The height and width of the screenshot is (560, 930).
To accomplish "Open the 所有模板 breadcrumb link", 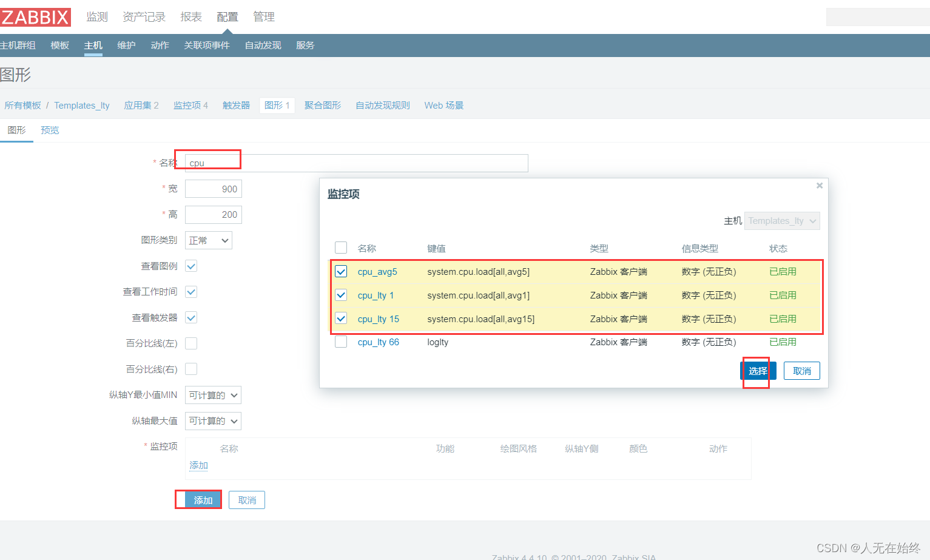I will pos(23,106).
